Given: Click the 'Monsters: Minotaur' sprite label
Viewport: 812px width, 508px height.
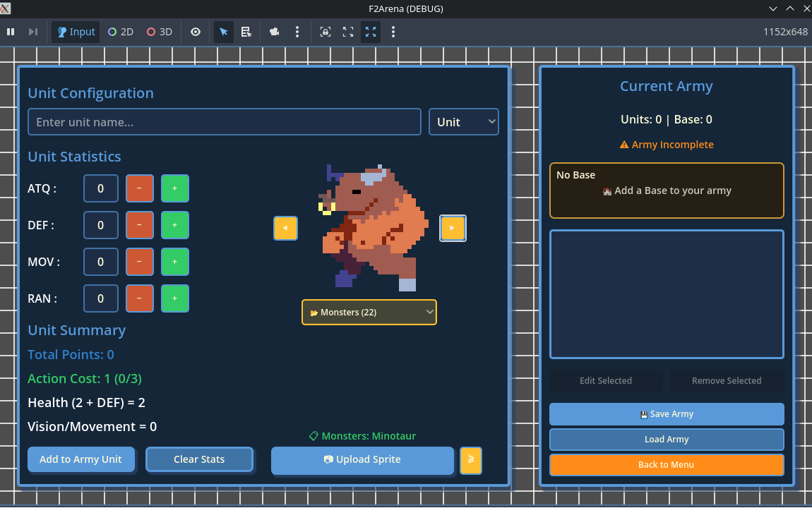Looking at the screenshot, I should coord(362,436).
